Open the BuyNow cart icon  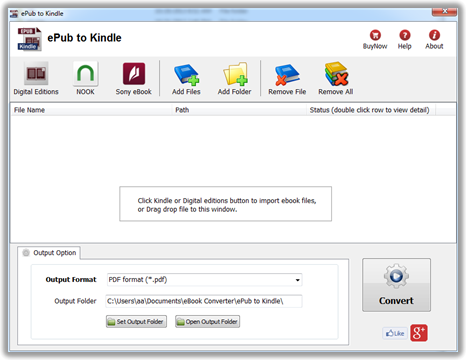(x=375, y=35)
